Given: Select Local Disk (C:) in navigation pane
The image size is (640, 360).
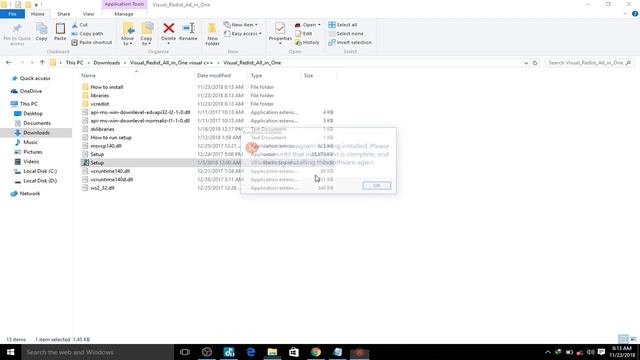Looking at the screenshot, I should [40, 171].
